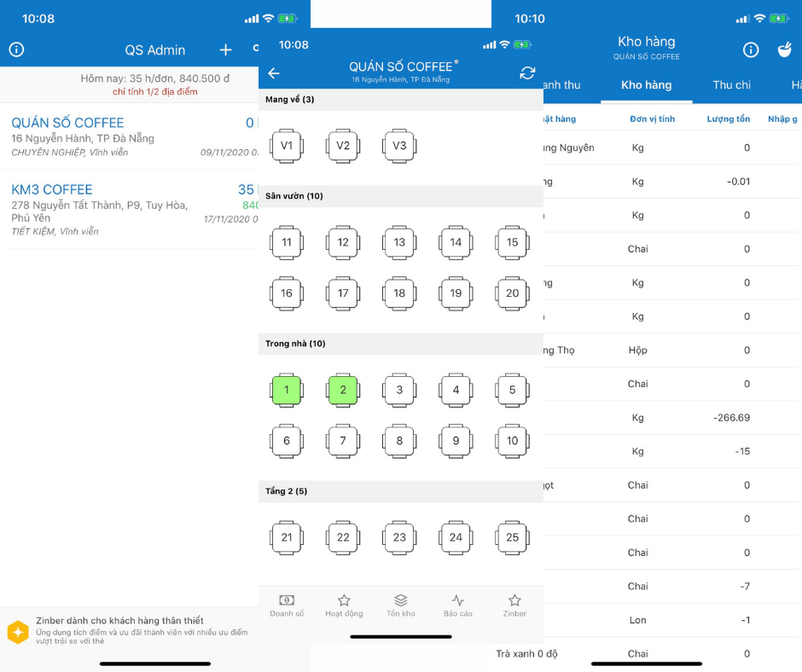
Task: Tap the Sân vườn (10) section header
Action: (x=400, y=196)
